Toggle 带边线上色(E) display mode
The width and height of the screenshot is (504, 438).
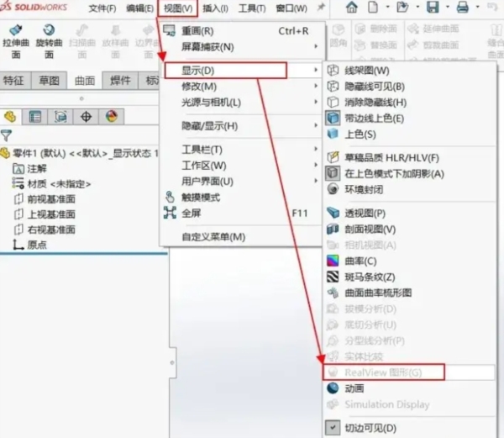coord(410,119)
